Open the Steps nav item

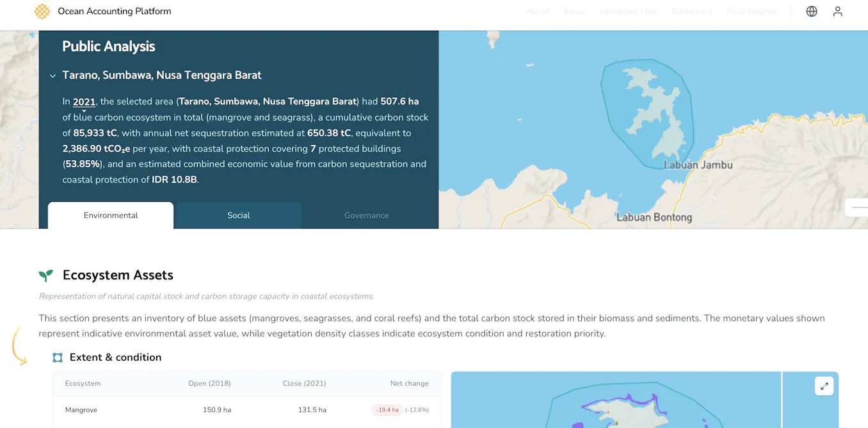(x=574, y=12)
